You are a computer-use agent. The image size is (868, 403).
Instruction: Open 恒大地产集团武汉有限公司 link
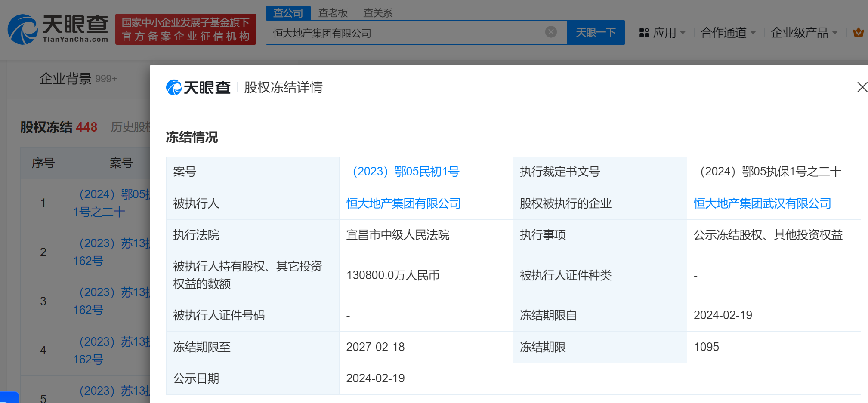[x=762, y=203]
